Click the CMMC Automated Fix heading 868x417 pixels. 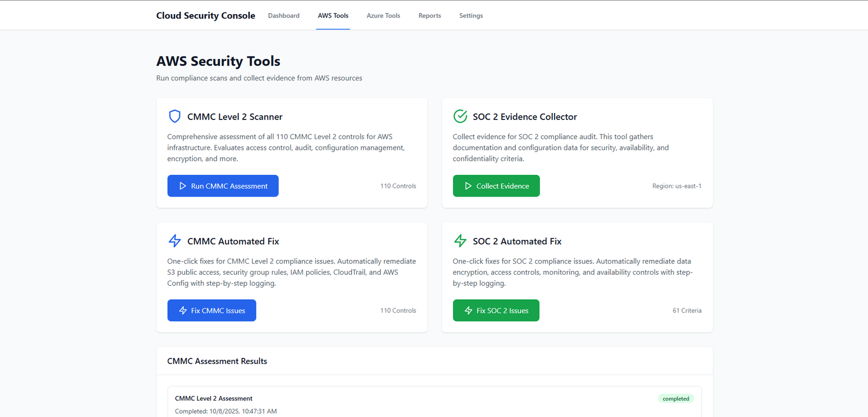coord(233,241)
